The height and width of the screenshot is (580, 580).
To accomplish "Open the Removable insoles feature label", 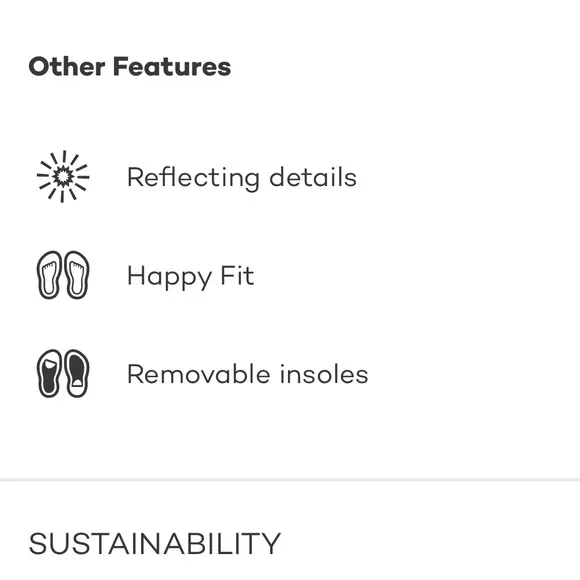I will [247, 374].
